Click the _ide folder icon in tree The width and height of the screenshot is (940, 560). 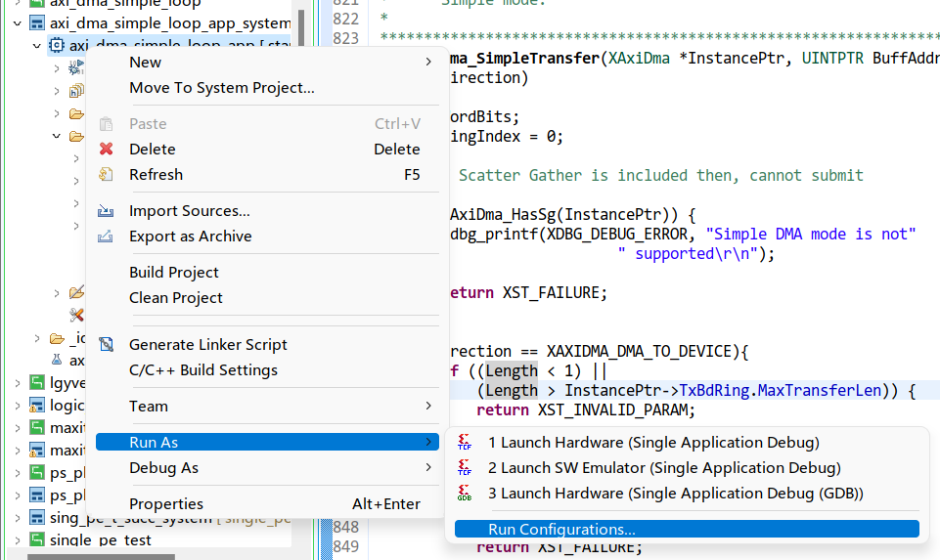click(57, 339)
